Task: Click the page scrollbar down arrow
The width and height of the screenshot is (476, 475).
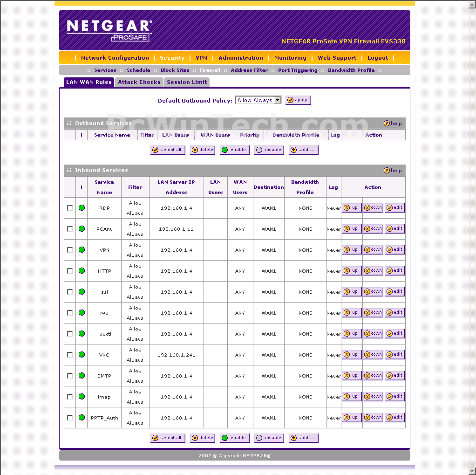Action: (x=473, y=470)
